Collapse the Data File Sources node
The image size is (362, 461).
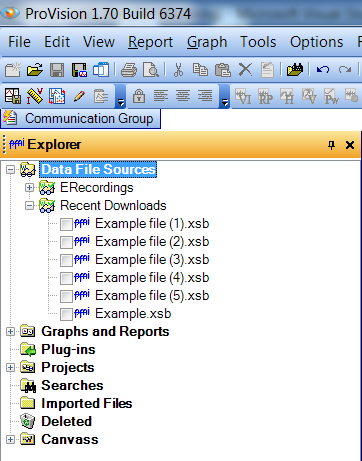11,170
